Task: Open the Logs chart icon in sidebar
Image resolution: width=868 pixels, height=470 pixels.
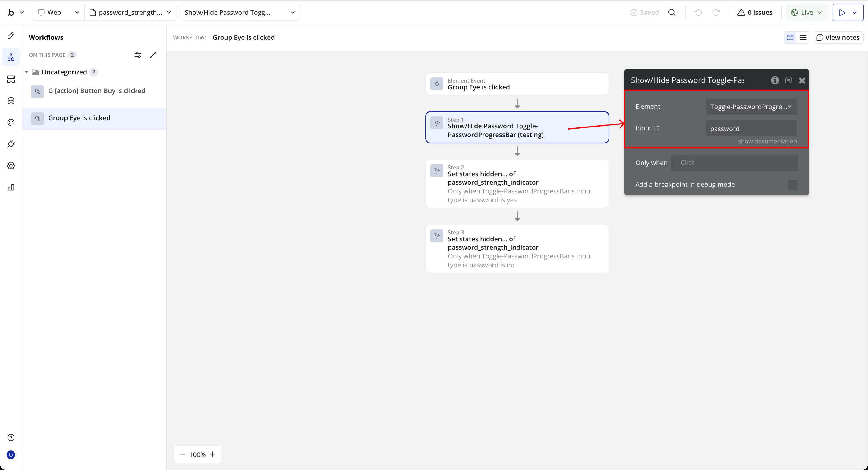Action: coord(11,187)
